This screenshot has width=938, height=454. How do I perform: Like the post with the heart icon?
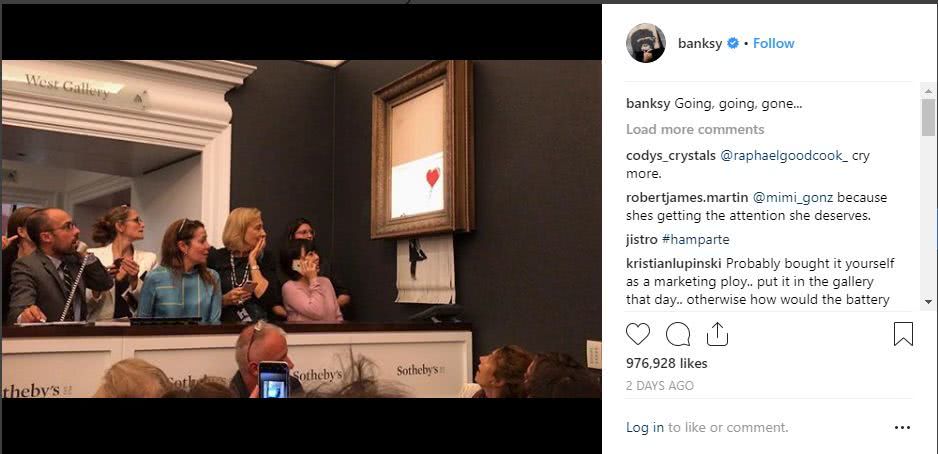(x=638, y=334)
